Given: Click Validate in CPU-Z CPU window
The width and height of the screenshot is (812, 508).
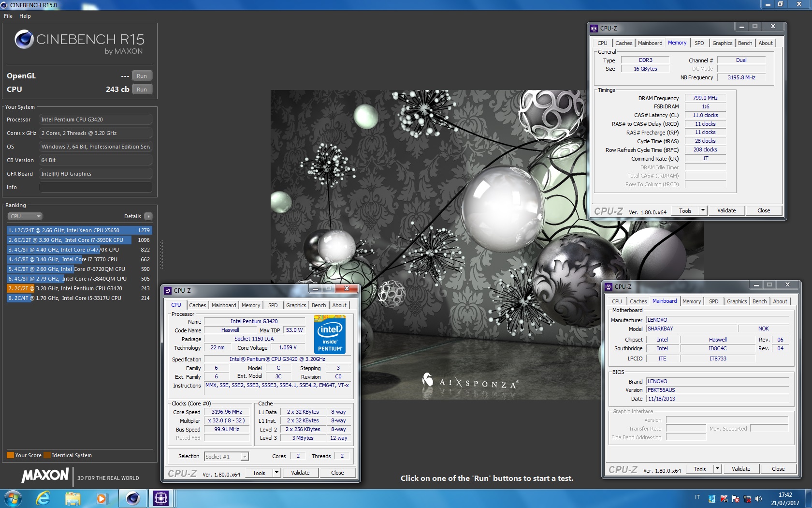Looking at the screenshot, I should point(300,473).
